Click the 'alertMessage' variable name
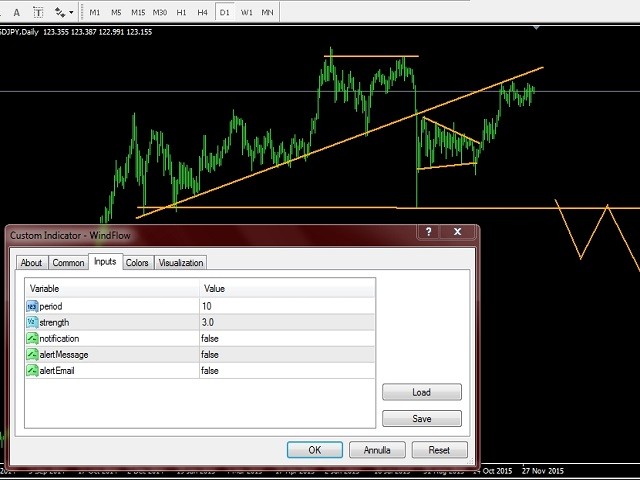Screen dimensions: 640x480 coord(64,354)
